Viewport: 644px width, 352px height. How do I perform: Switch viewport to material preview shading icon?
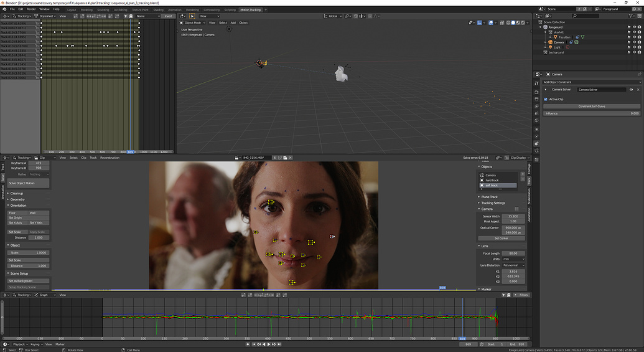[x=518, y=22]
